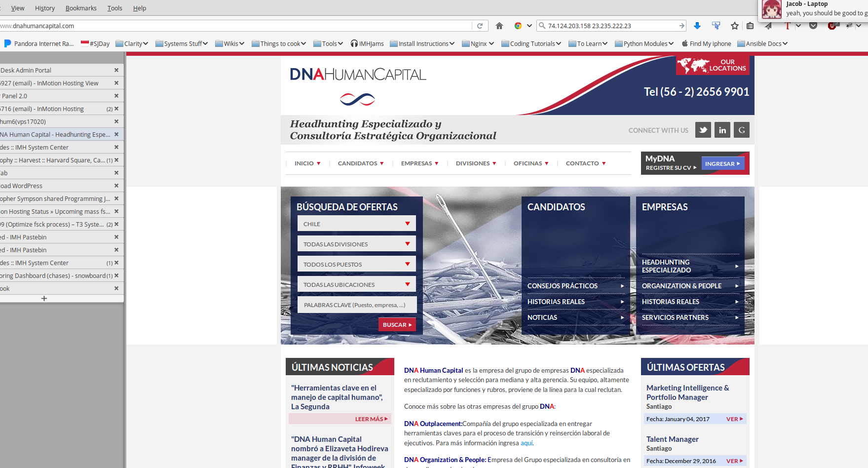Image resolution: width=868 pixels, height=468 pixels.
Task: Click the Home toolbar icon
Action: coord(499,26)
